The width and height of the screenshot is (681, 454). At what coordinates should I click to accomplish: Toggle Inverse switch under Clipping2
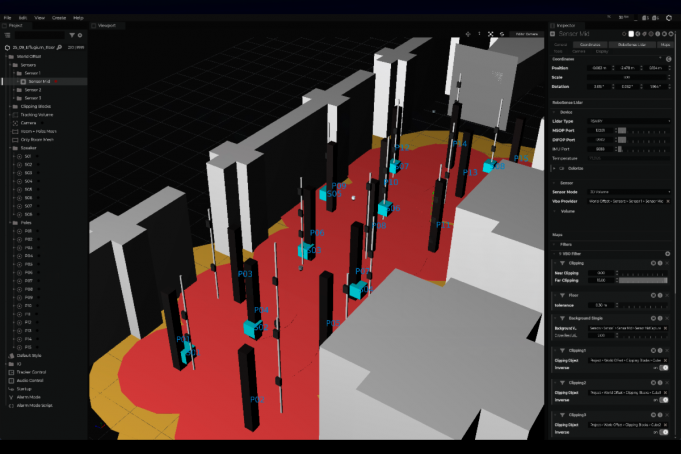(x=663, y=398)
